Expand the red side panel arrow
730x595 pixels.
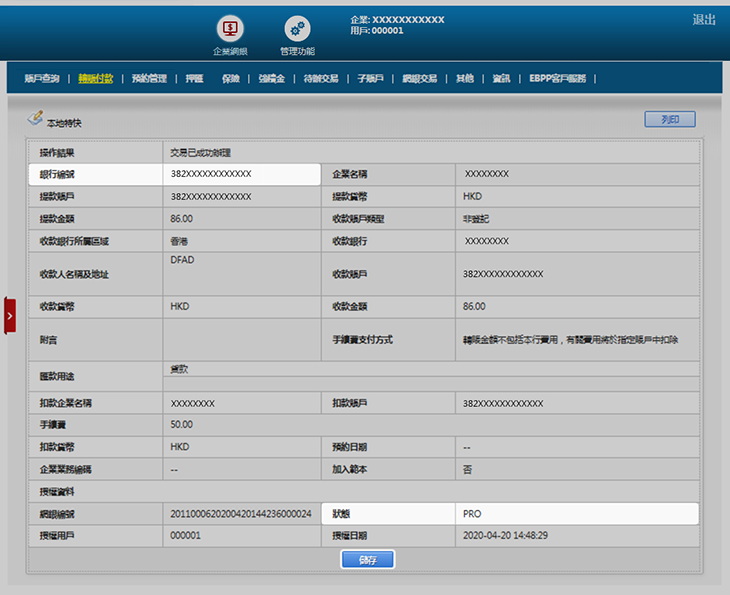(10, 315)
